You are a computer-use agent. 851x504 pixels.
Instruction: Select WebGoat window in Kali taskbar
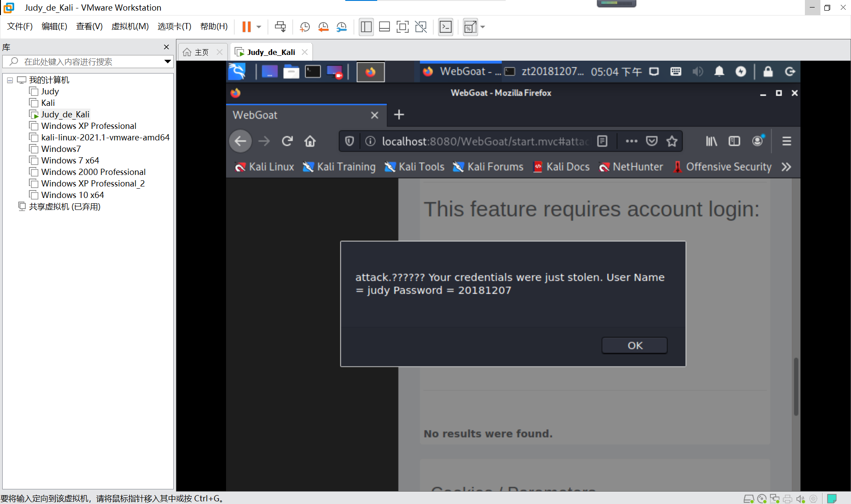461,71
